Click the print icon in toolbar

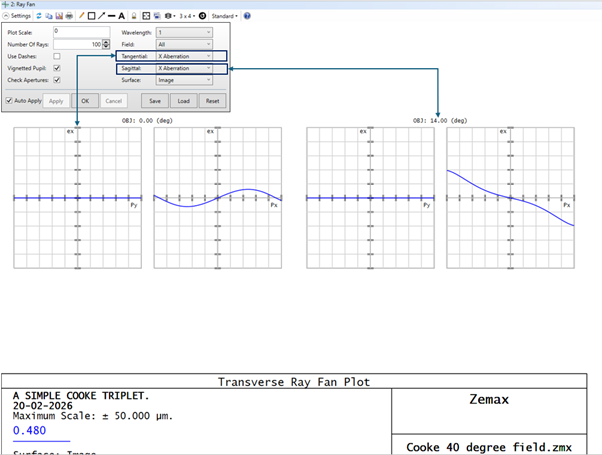pos(69,16)
